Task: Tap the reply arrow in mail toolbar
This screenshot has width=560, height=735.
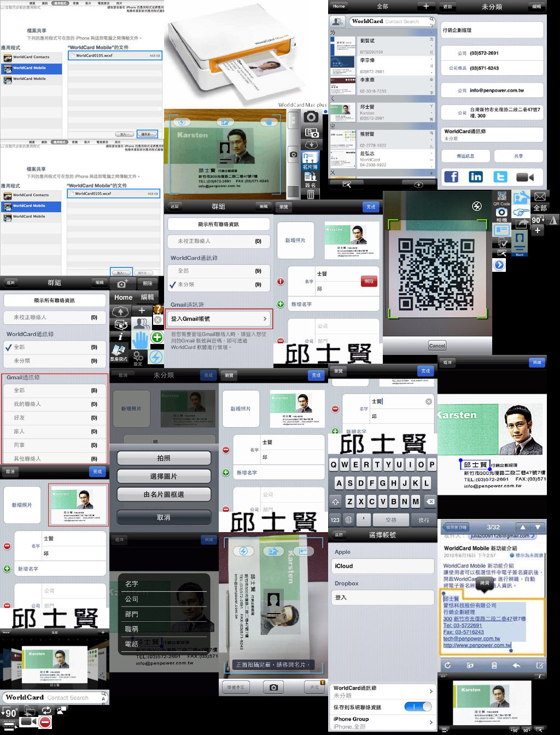Action: pyautogui.click(x=516, y=666)
